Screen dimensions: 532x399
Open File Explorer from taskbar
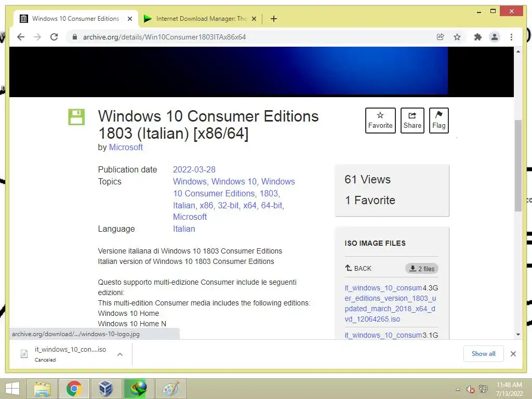[42, 389]
